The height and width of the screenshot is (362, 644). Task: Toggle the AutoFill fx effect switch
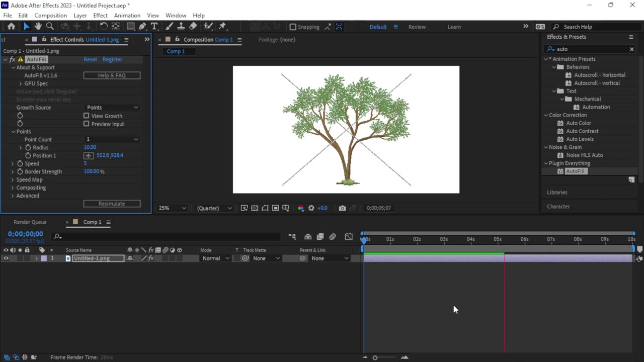tap(13, 59)
